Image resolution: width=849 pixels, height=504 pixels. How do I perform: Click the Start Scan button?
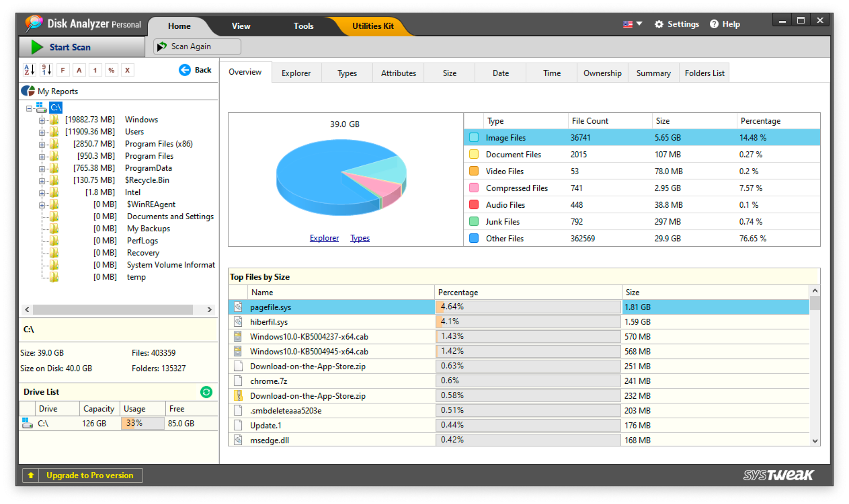point(82,47)
